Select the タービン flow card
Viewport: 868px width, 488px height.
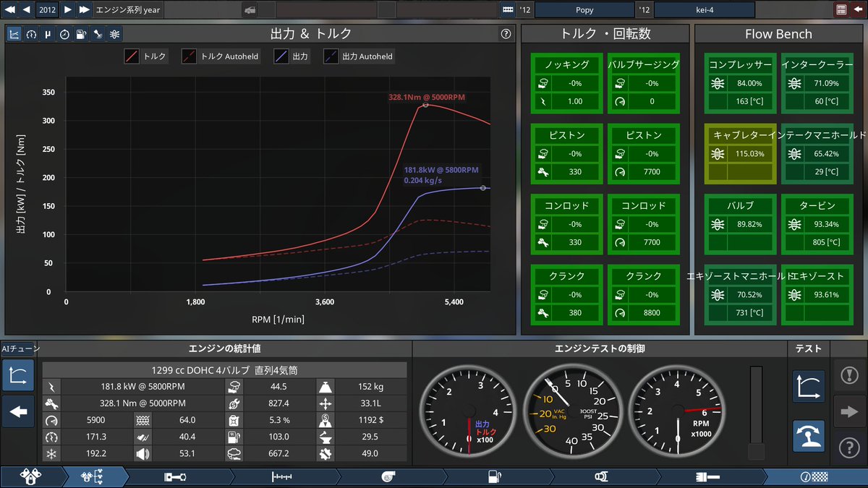click(x=817, y=224)
